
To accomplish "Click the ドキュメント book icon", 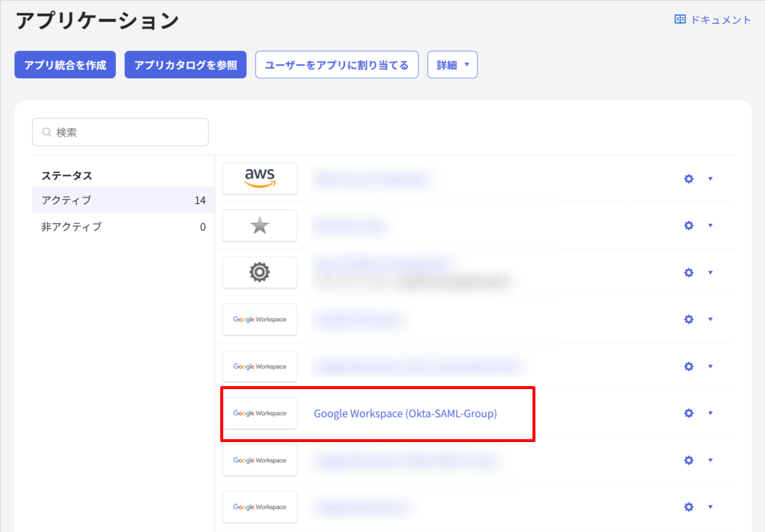I will (679, 19).
